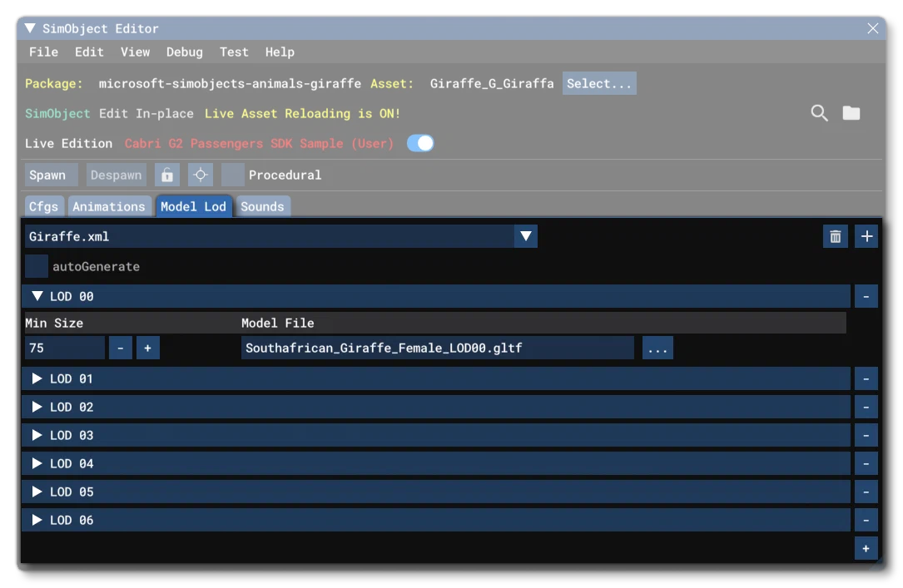Switch to the Sounds tab

pos(263,206)
